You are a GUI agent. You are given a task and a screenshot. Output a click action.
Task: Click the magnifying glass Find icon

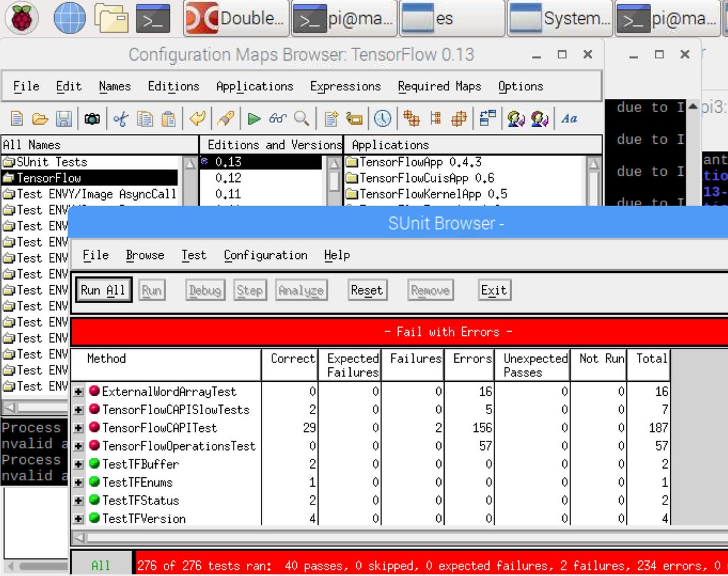(x=302, y=119)
